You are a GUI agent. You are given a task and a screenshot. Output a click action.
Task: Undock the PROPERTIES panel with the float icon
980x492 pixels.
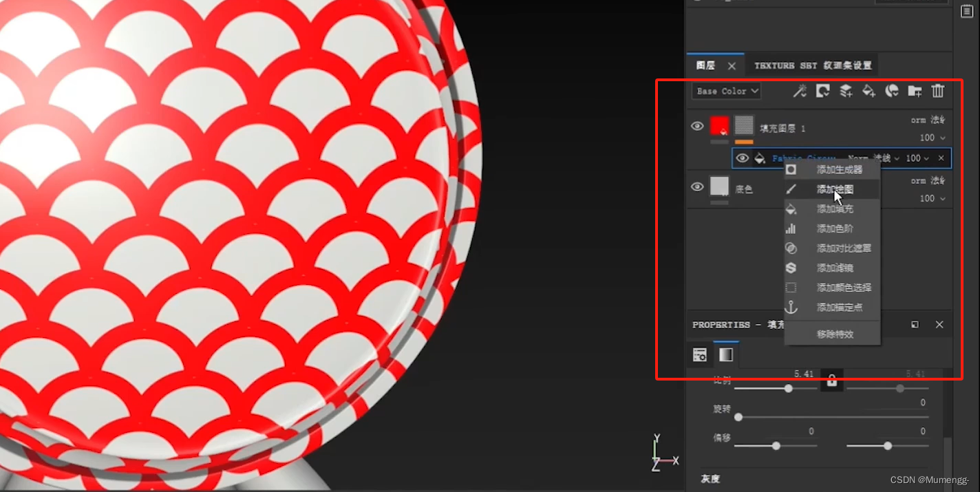click(915, 325)
